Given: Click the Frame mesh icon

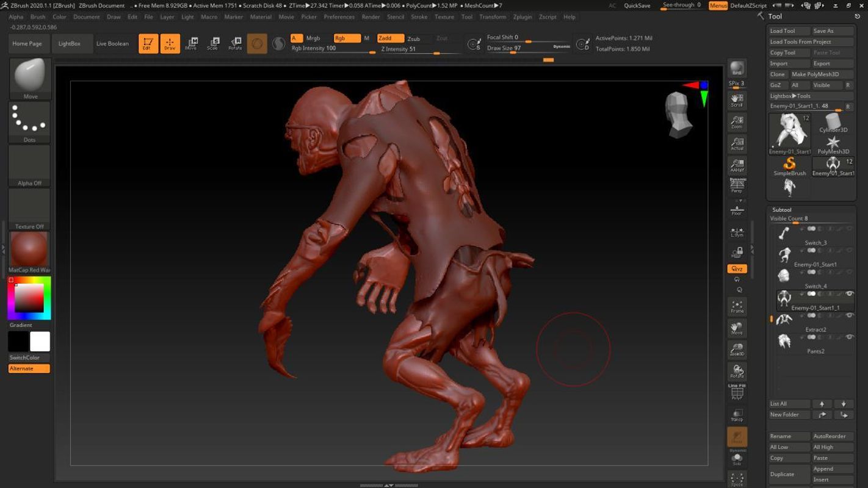Looking at the screenshot, I should 737,307.
